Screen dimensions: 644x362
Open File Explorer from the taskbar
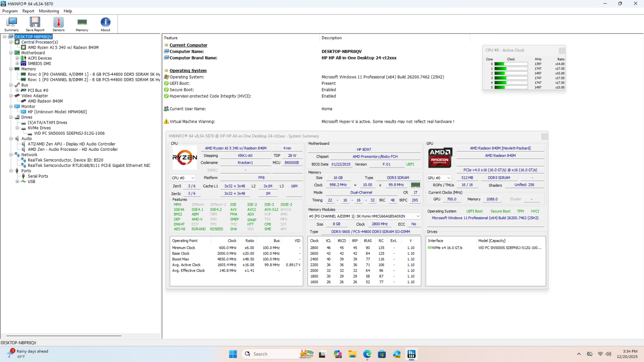pos(353,354)
